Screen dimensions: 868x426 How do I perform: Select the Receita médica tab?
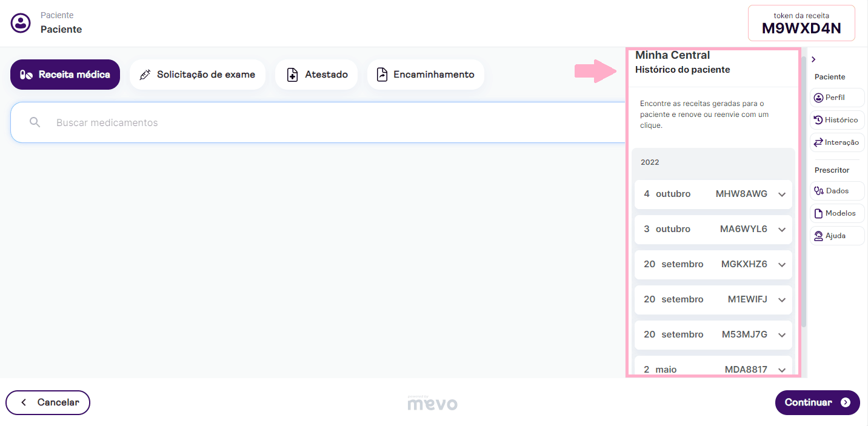coord(65,75)
